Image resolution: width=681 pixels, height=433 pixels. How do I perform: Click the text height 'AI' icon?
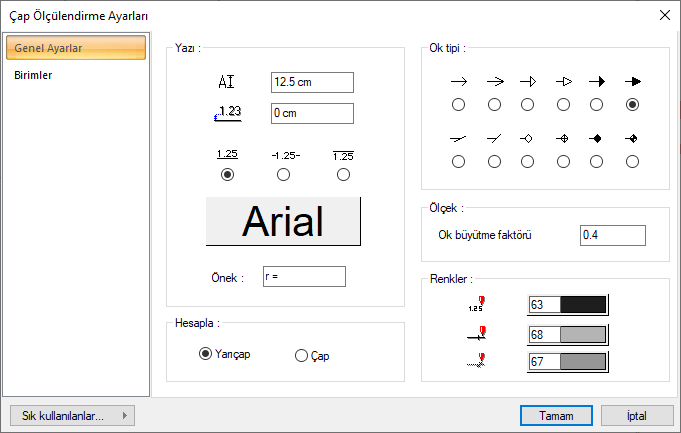click(x=227, y=82)
